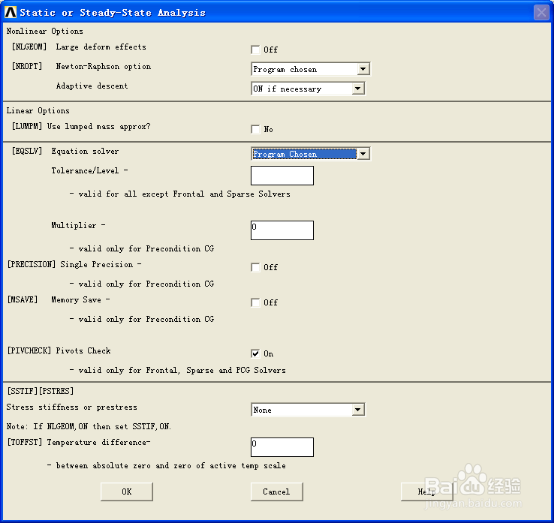Click the "[NLGEOM]" label text

point(29,47)
